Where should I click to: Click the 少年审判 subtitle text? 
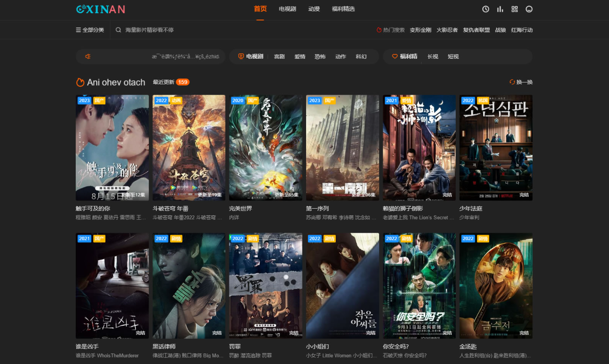pyautogui.click(x=469, y=218)
